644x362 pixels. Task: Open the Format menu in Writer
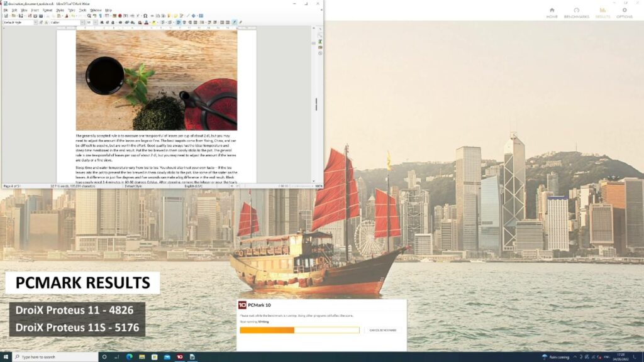48,10
